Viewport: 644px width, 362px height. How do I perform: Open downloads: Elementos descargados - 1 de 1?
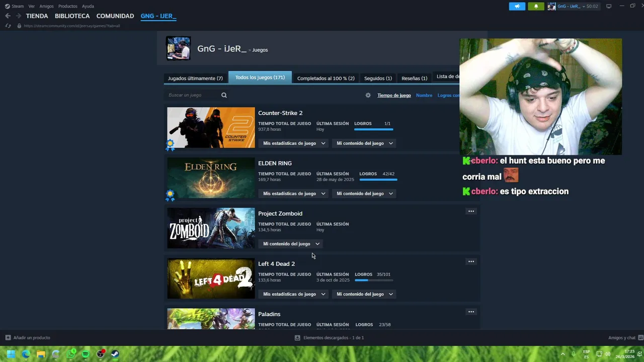tap(329, 338)
